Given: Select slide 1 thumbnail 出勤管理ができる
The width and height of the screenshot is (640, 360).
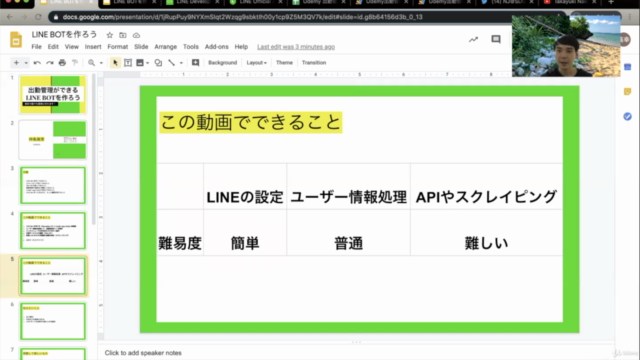Looking at the screenshot, I should pyautogui.click(x=53, y=94).
